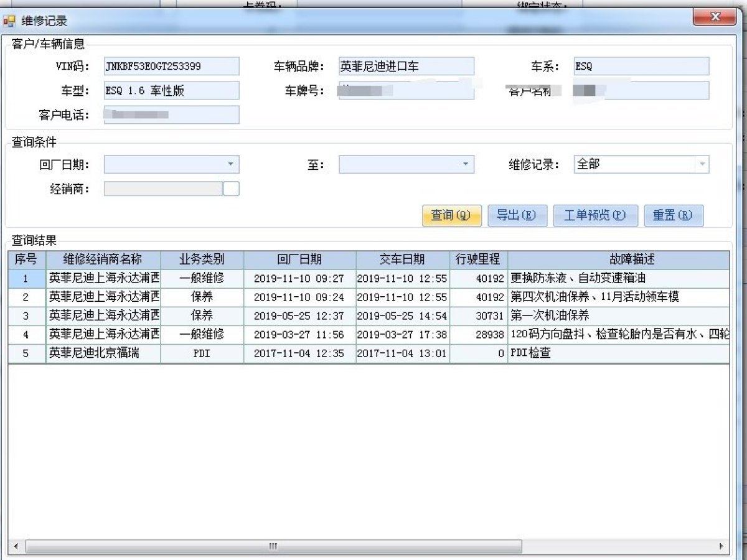
Task: Click the 车型 field showing ESQ 1.6
Action: (x=171, y=91)
